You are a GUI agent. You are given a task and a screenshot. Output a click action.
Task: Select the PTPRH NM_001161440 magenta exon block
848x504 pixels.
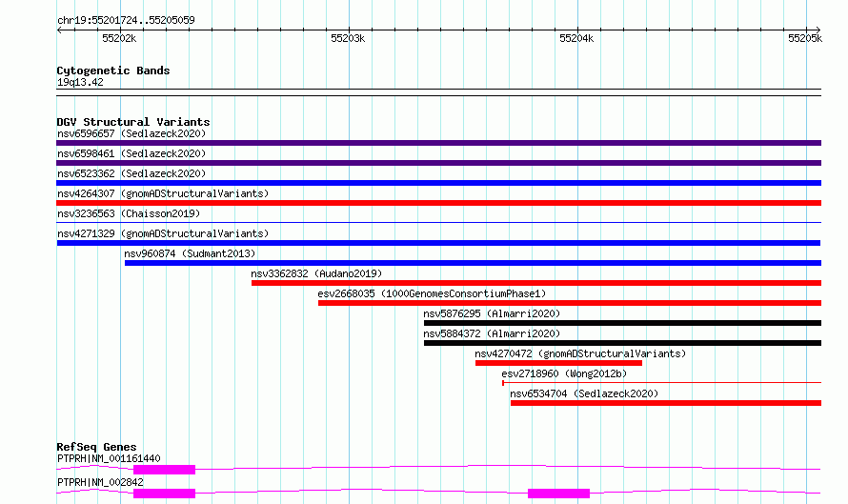pos(165,470)
